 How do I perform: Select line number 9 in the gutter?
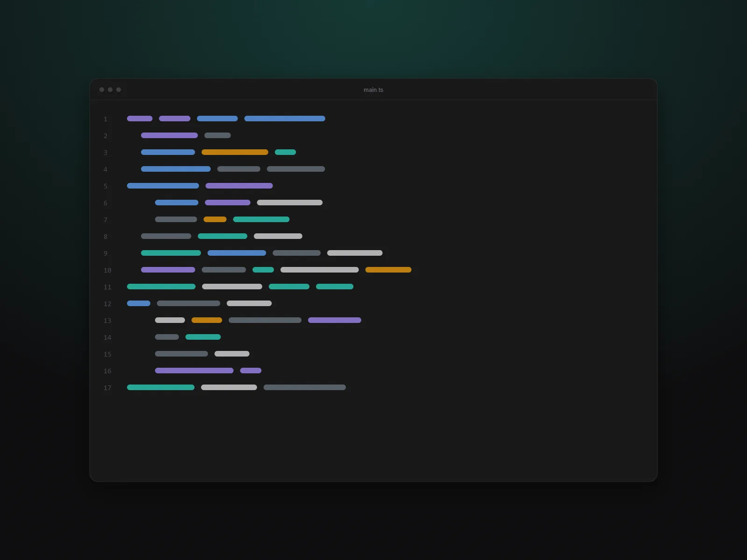click(106, 253)
